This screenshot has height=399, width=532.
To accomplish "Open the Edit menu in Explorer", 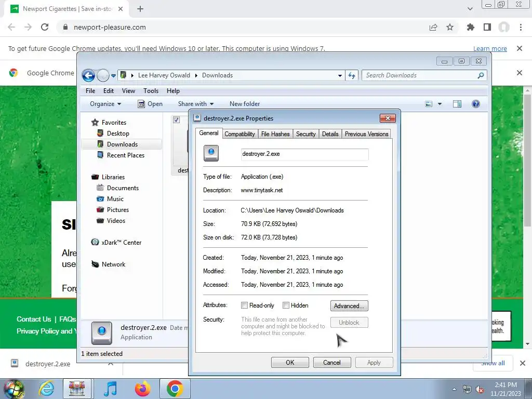I will click(x=109, y=91).
